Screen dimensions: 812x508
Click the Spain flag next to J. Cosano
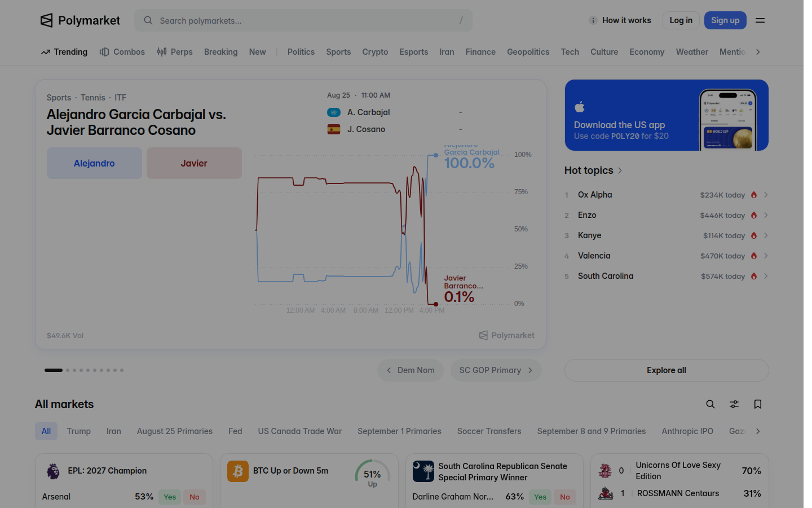(x=334, y=129)
